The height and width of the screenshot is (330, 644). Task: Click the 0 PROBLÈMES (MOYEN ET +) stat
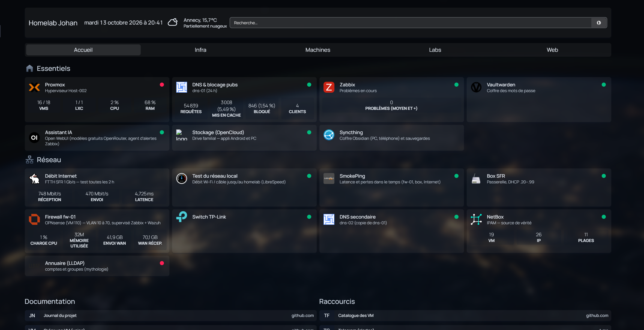[391, 105]
